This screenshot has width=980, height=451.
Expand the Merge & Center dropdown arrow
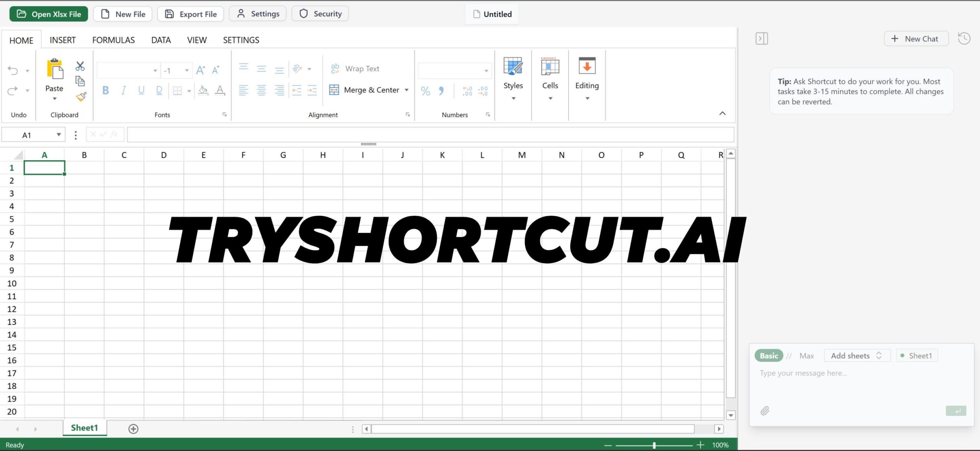[x=407, y=90]
